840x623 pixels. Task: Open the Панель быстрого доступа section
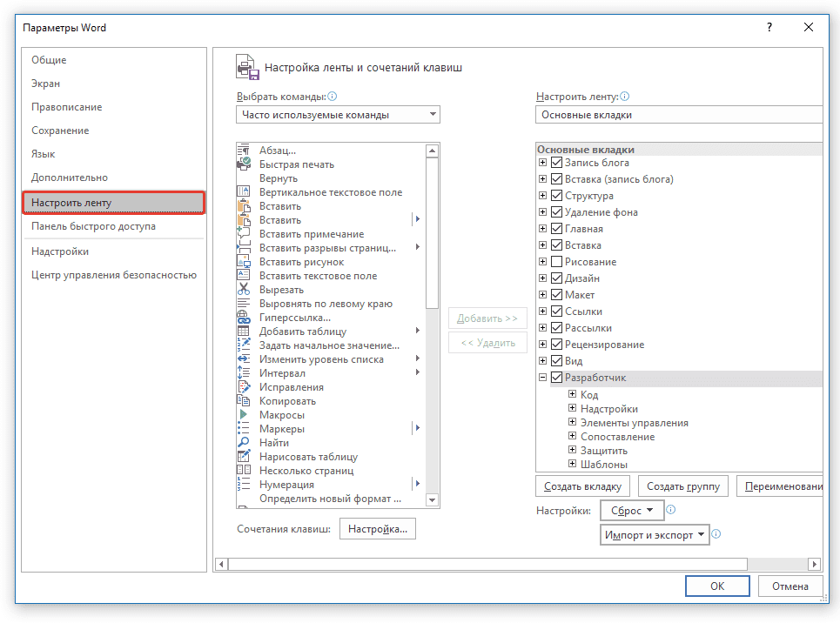click(x=93, y=226)
